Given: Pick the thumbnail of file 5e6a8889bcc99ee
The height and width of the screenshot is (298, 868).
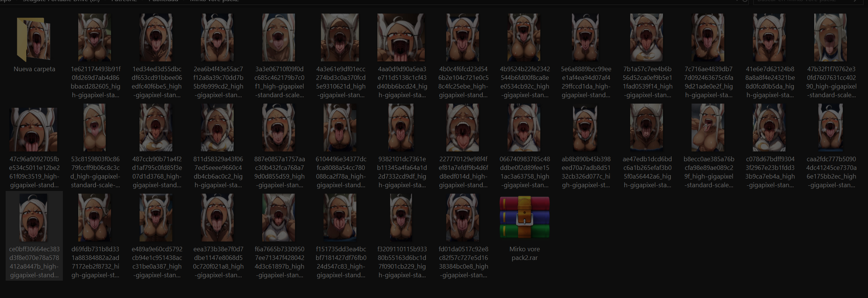Looking at the screenshot, I should click(x=585, y=37).
